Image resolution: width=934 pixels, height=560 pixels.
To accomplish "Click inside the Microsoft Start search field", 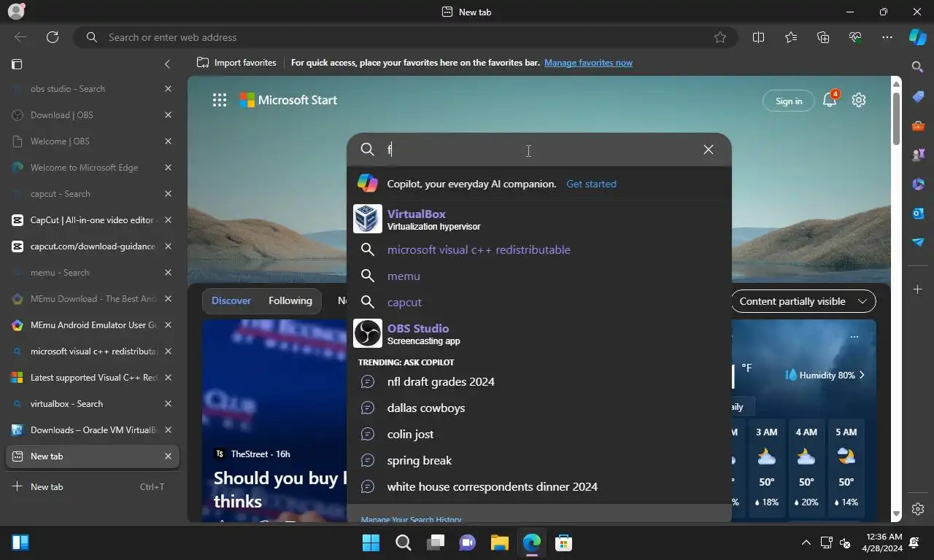I will coord(540,149).
